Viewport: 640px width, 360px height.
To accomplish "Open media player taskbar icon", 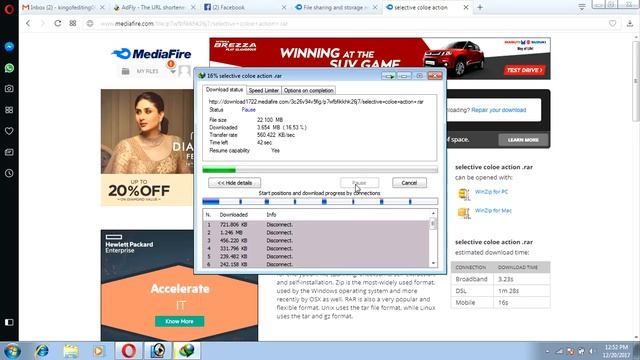I will coord(99,351).
